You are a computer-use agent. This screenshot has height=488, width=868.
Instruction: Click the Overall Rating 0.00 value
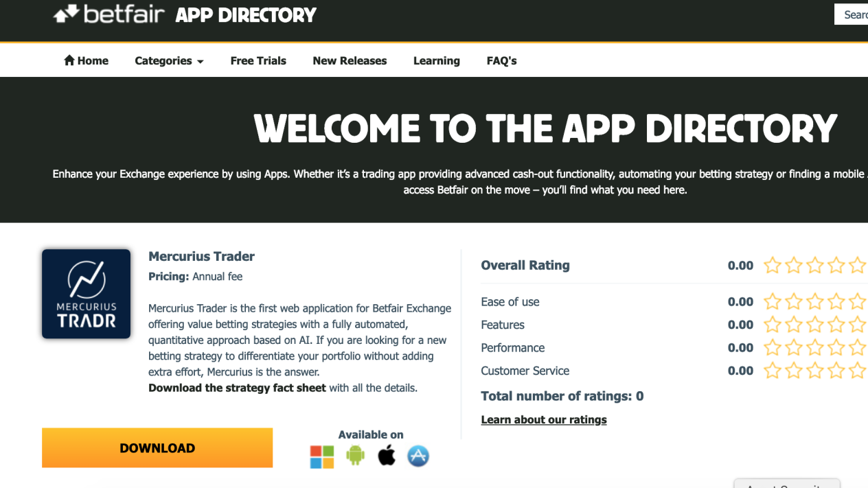[740, 265]
